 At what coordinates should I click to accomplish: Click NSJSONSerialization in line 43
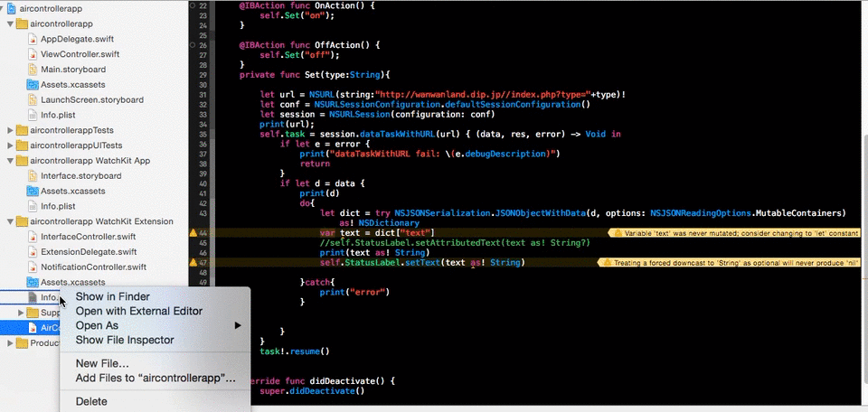click(442, 213)
